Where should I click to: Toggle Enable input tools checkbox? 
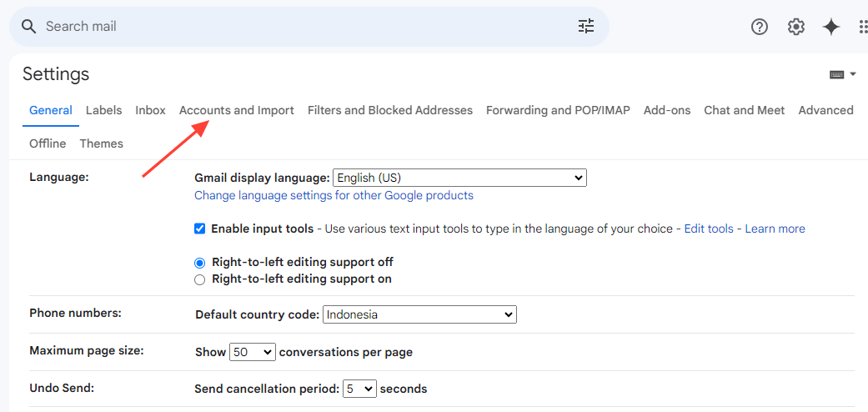click(x=200, y=229)
